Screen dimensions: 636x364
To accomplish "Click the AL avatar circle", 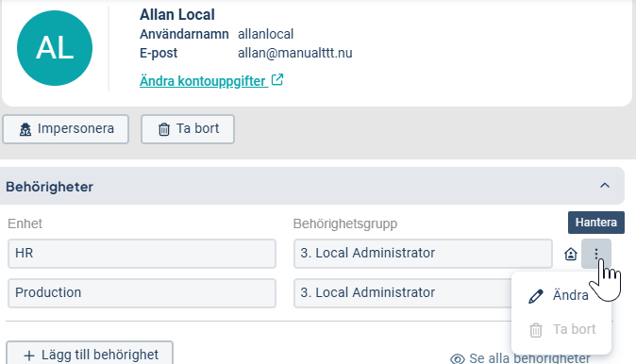I will pyautogui.click(x=55, y=48).
